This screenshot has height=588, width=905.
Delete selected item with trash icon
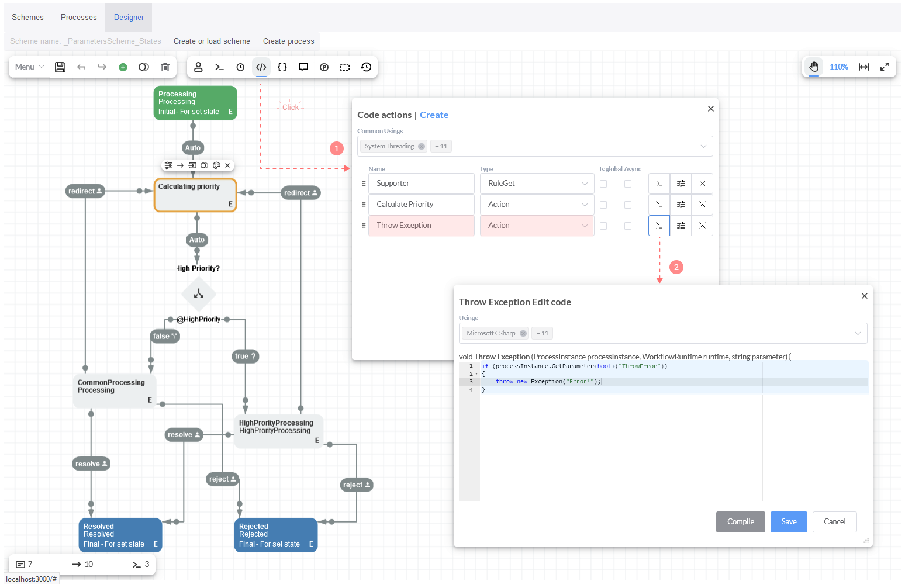pyautogui.click(x=165, y=67)
